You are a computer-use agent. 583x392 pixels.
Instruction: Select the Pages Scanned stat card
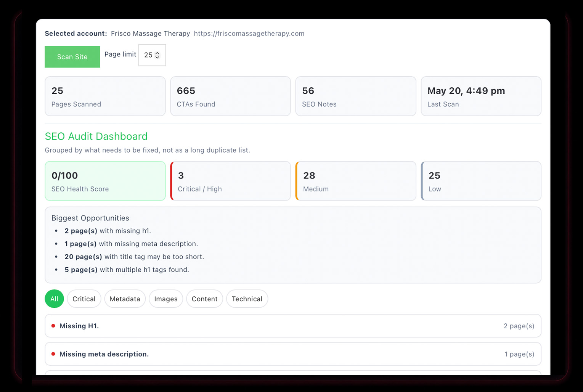pyautogui.click(x=105, y=96)
